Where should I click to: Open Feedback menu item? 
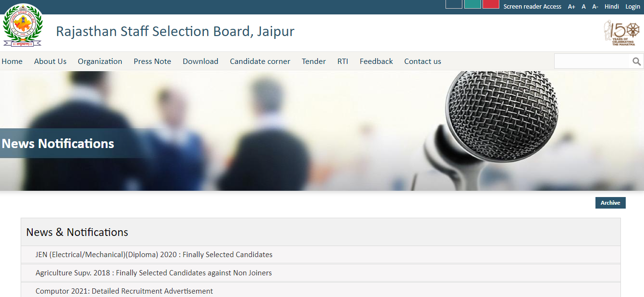click(376, 61)
